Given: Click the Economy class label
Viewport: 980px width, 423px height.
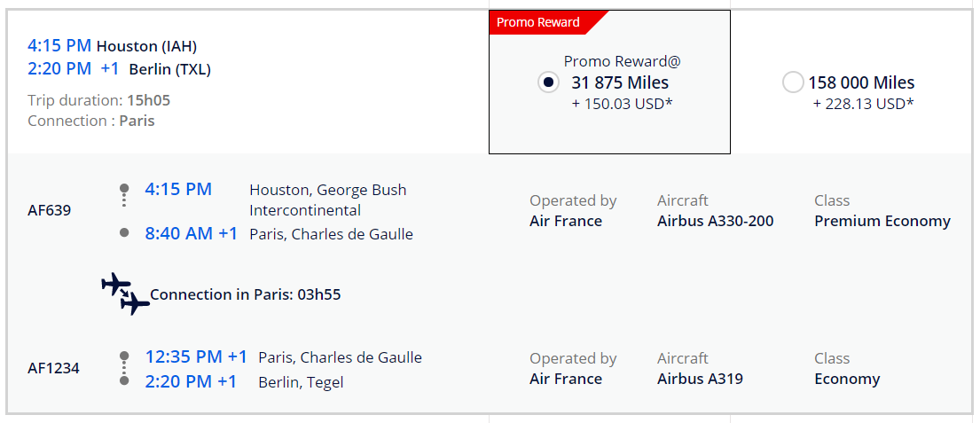Looking at the screenshot, I should click(x=847, y=379).
